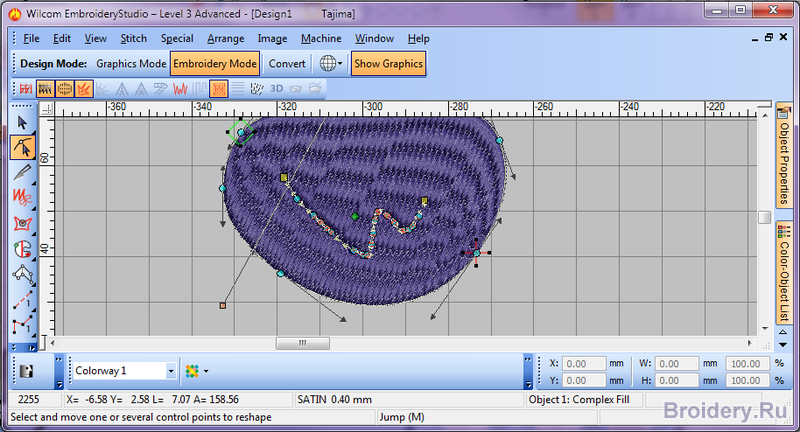Open the Stitch menu
Viewport: 800px width, 432px height.
(x=133, y=38)
